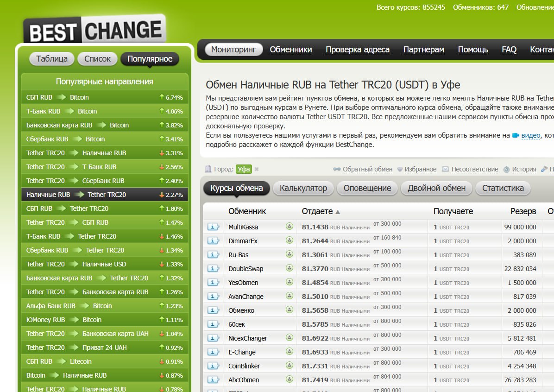
Task: Select Наличные RUB to Tether TRC20 direction
Action: pos(105,195)
